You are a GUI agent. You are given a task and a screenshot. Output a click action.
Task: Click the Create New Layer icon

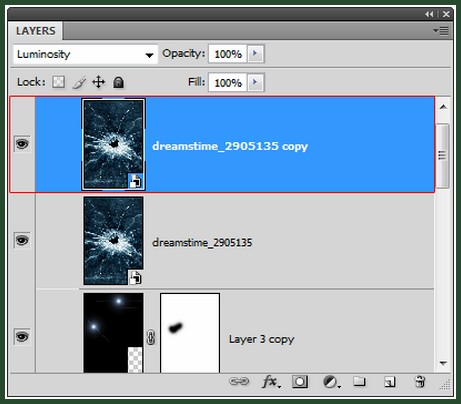point(389,382)
